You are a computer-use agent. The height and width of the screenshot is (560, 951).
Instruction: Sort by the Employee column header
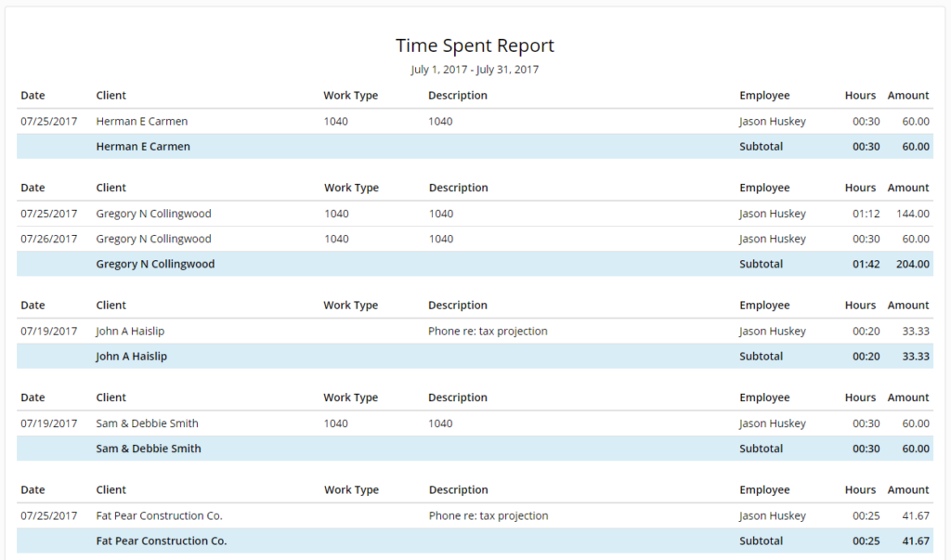(763, 95)
